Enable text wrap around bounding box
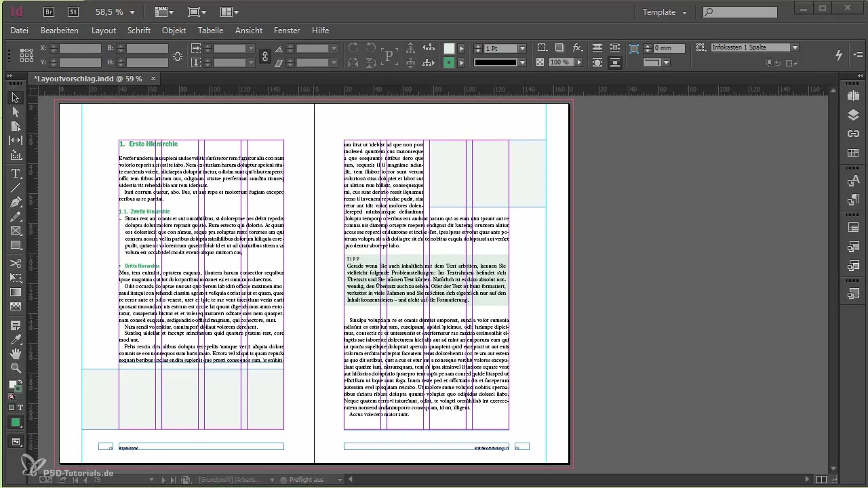Screen dimensions: 868x488 point(614,48)
